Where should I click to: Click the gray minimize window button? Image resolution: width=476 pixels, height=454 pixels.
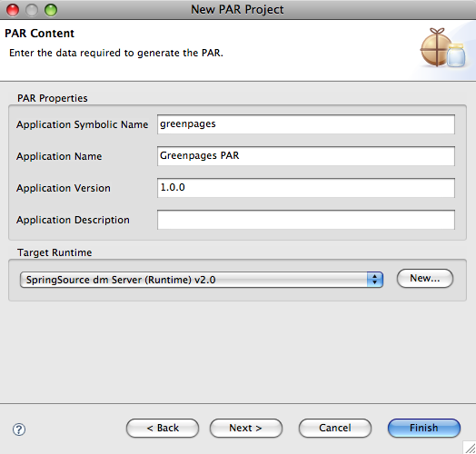point(32,10)
